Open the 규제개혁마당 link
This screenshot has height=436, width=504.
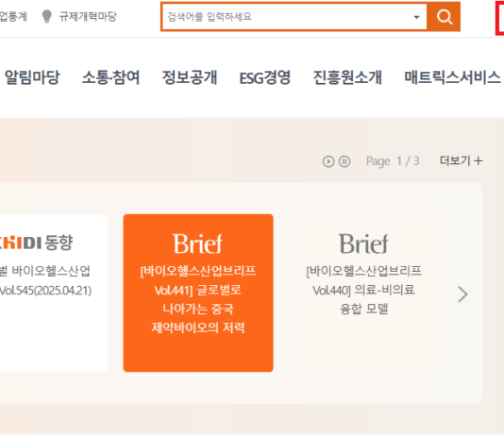[x=88, y=16]
